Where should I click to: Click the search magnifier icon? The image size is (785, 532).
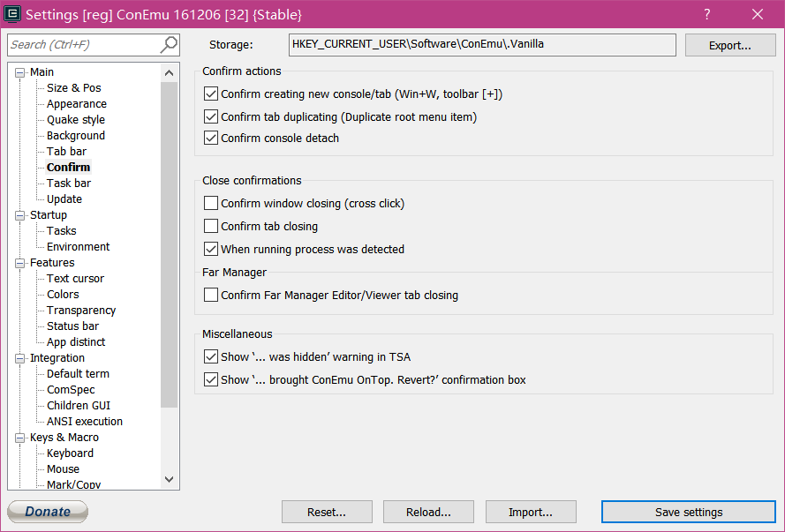pyautogui.click(x=168, y=45)
